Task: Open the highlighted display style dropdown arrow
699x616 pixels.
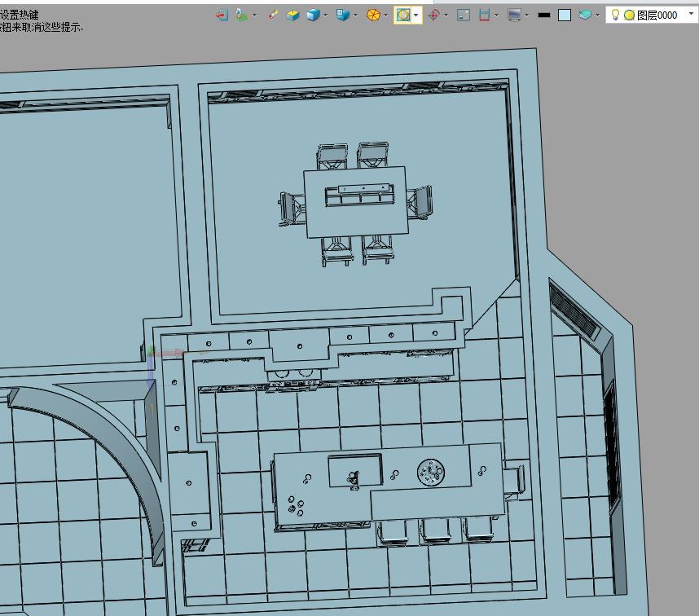Action: 416,15
